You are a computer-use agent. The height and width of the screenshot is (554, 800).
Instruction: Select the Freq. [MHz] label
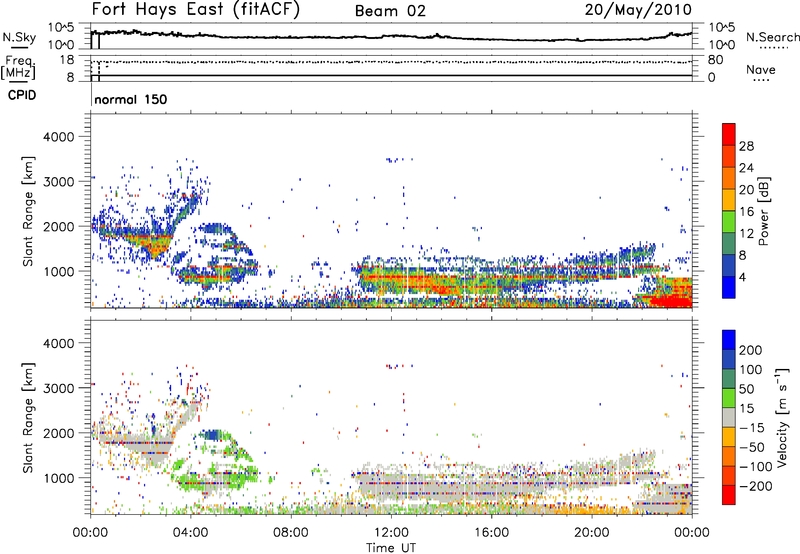(x=18, y=67)
